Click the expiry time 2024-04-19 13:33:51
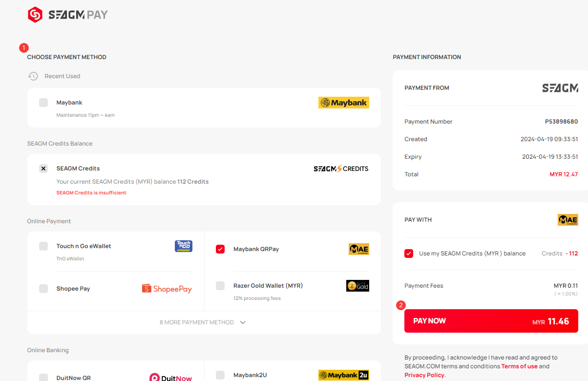Image resolution: width=588 pixels, height=381 pixels. 550,157
